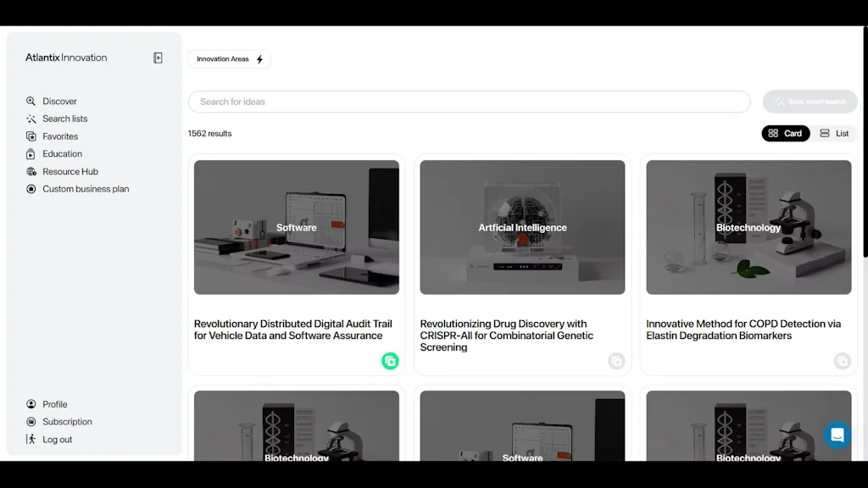Switch to List view

835,133
